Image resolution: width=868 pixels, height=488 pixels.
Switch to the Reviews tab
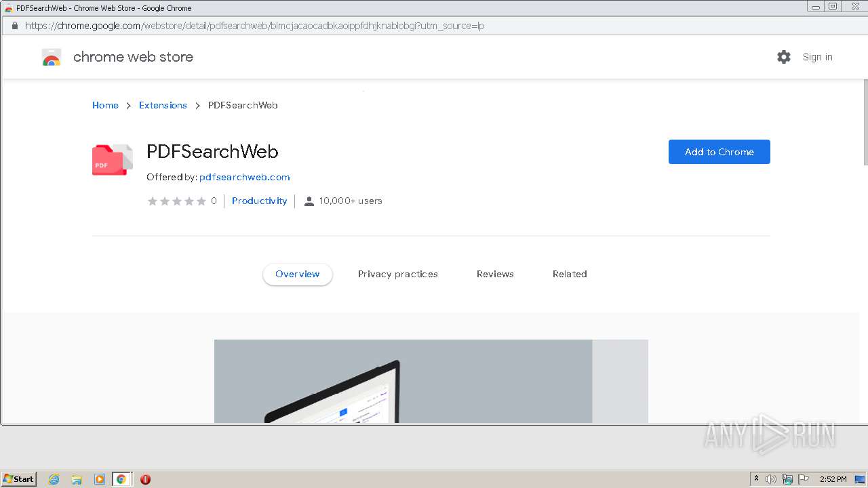click(x=495, y=274)
